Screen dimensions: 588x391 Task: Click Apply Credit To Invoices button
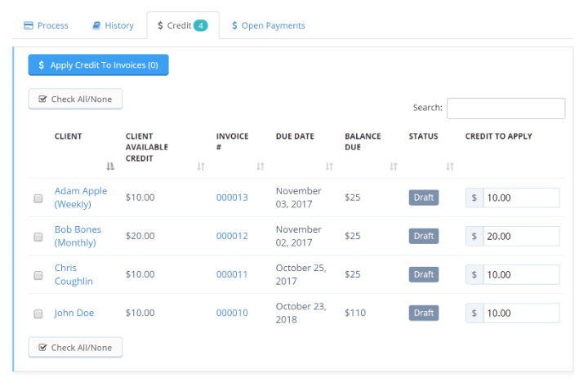point(98,64)
